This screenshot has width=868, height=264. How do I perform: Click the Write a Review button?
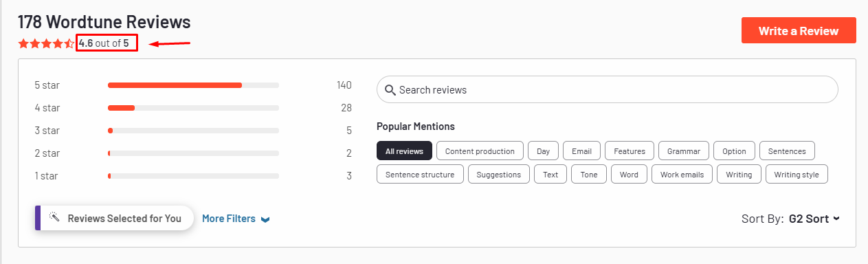tap(799, 31)
